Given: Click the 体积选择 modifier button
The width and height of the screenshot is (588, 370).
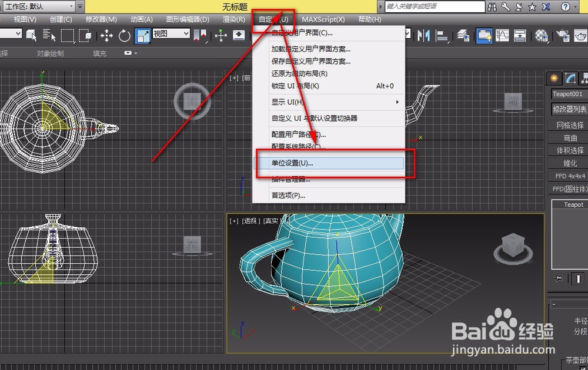Looking at the screenshot, I should pos(568,150).
